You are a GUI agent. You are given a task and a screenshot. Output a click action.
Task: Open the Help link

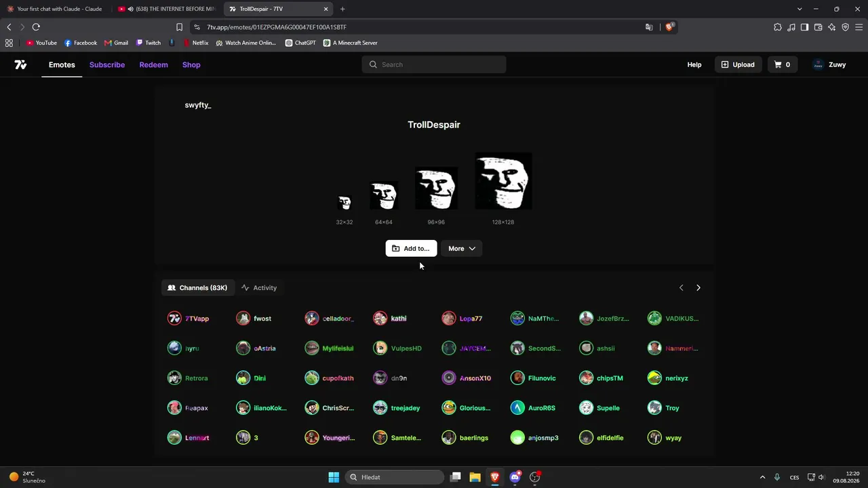[x=694, y=64]
